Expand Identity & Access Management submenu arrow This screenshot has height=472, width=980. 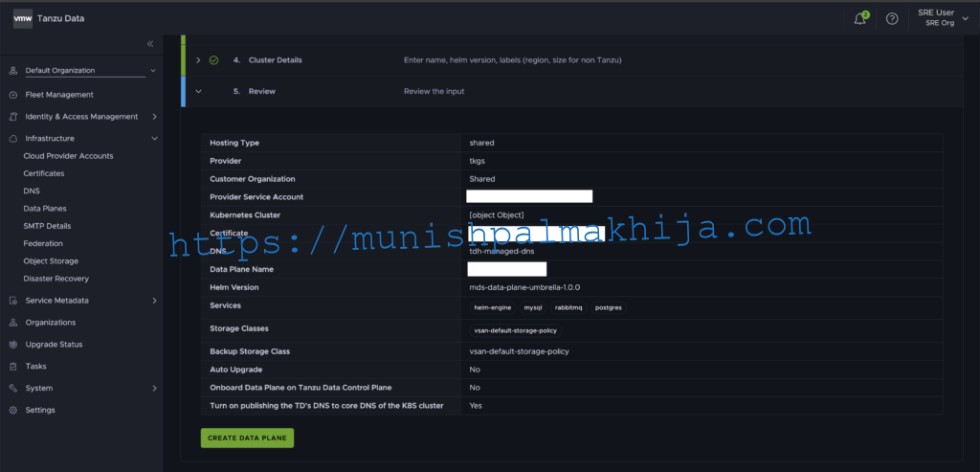[x=154, y=117]
